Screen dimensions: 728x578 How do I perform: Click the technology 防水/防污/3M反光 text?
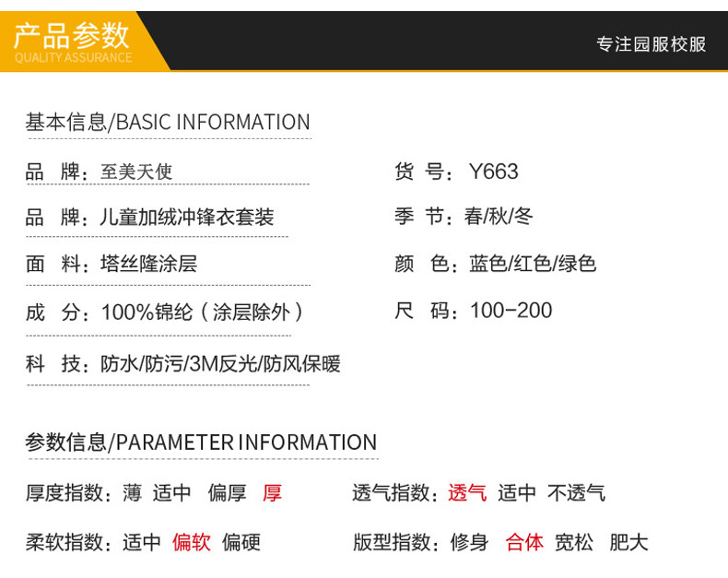pos(179,364)
